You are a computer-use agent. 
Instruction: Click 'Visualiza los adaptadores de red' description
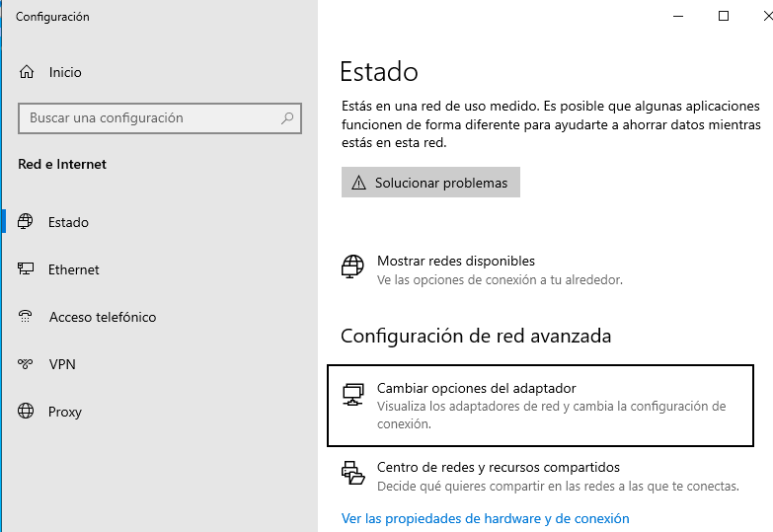(x=552, y=416)
